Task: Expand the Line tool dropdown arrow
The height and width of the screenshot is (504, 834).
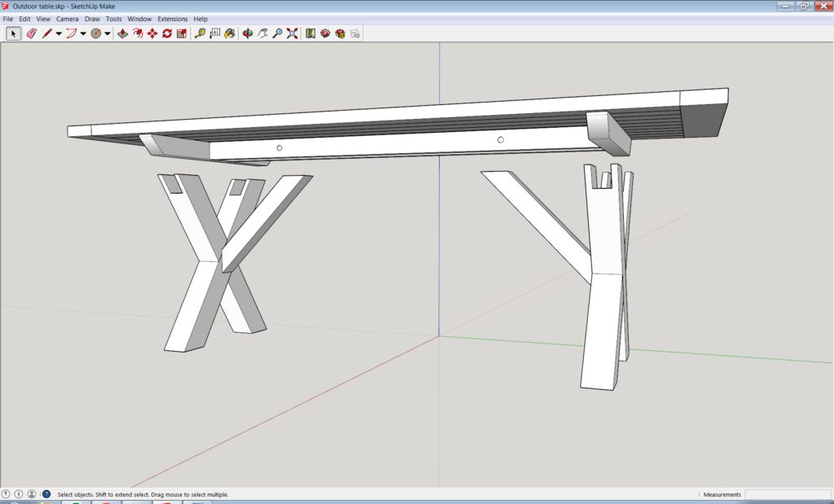Action: 59,33
